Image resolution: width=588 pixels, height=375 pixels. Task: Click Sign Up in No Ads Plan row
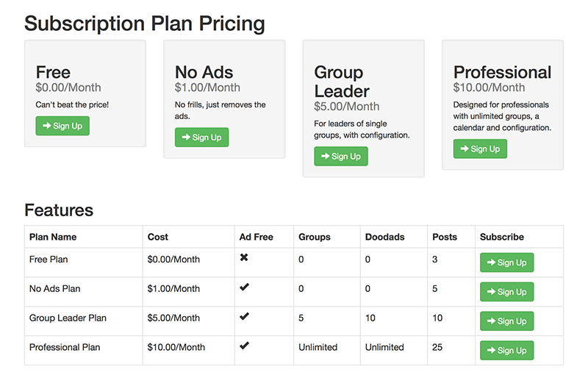click(506, 292)
